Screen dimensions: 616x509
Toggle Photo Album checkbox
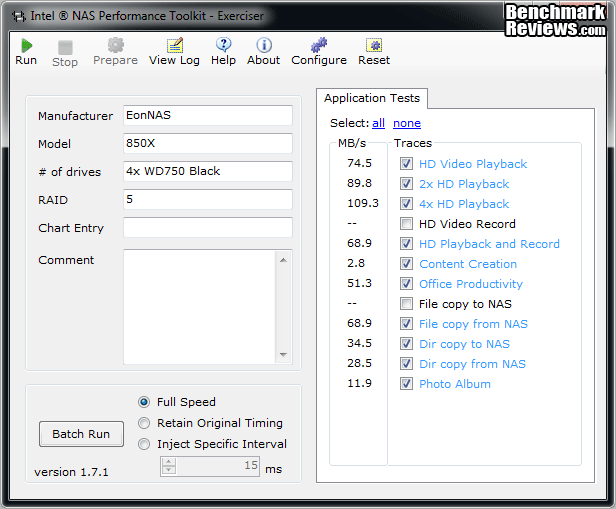click(x=406, y=384)
